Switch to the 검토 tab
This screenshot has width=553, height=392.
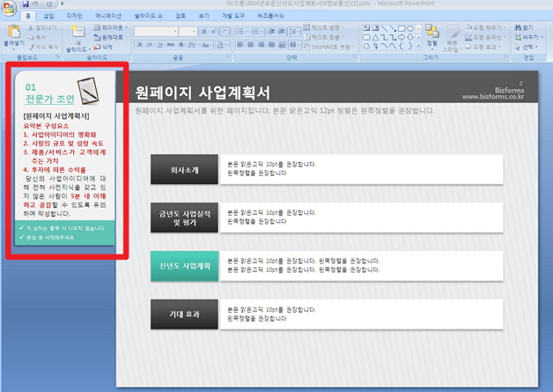coord(181,16)
